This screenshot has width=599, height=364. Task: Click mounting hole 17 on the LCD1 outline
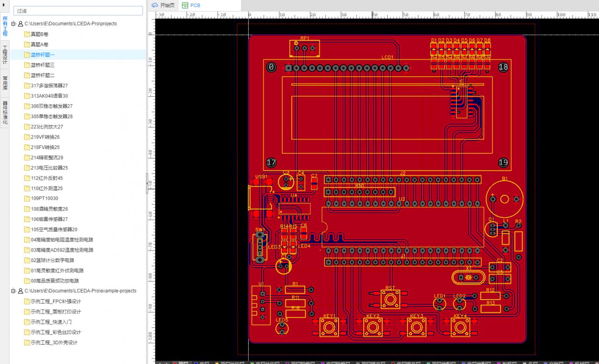tap(271, 163)
